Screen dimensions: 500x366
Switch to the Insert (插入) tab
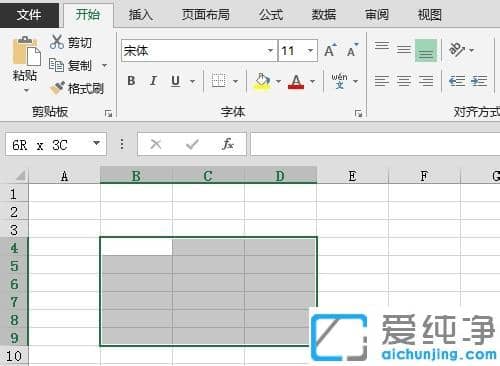click(x=140, y=15)
